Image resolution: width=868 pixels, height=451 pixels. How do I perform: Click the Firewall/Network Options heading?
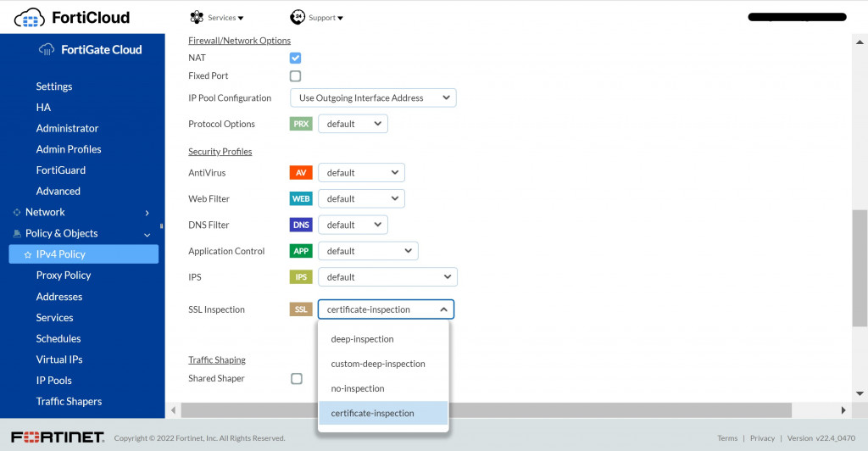(x=239, y=41)
